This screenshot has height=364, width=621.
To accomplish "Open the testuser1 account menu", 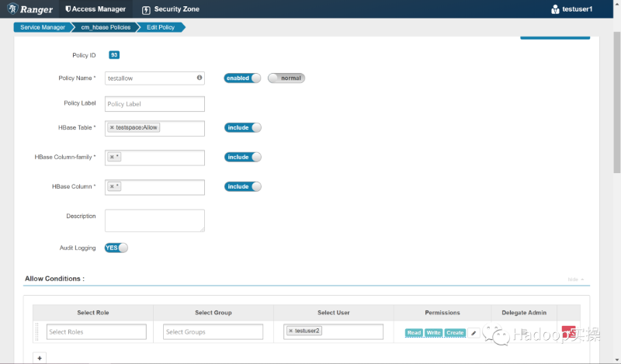I will [571, 9].
